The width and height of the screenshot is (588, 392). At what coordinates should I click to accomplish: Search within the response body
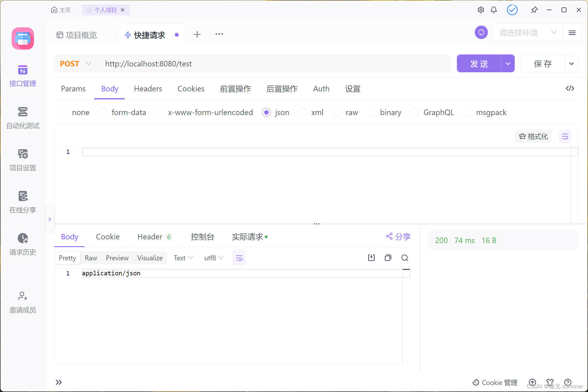coord(405,258)
